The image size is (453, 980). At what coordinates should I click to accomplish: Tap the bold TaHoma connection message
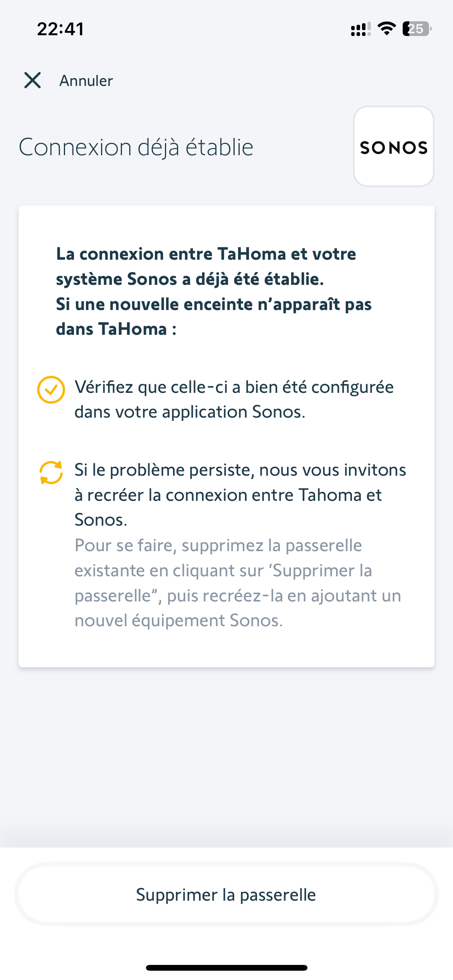213,291
